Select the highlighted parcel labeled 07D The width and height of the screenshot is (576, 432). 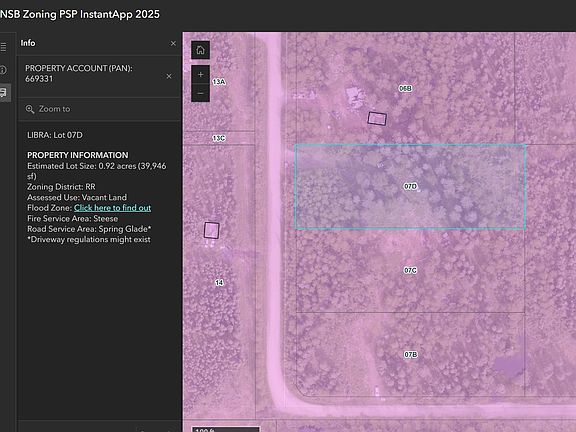tap(410, 186)
